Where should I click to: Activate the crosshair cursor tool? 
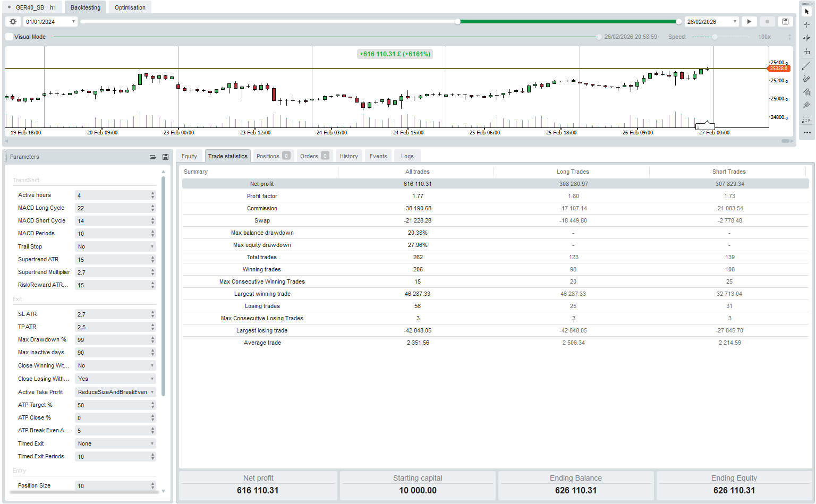(x=806, y=25)
